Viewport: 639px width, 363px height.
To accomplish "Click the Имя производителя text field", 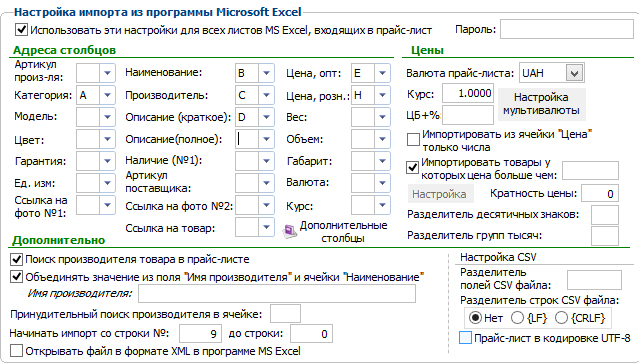I will (x=277, y=293).
